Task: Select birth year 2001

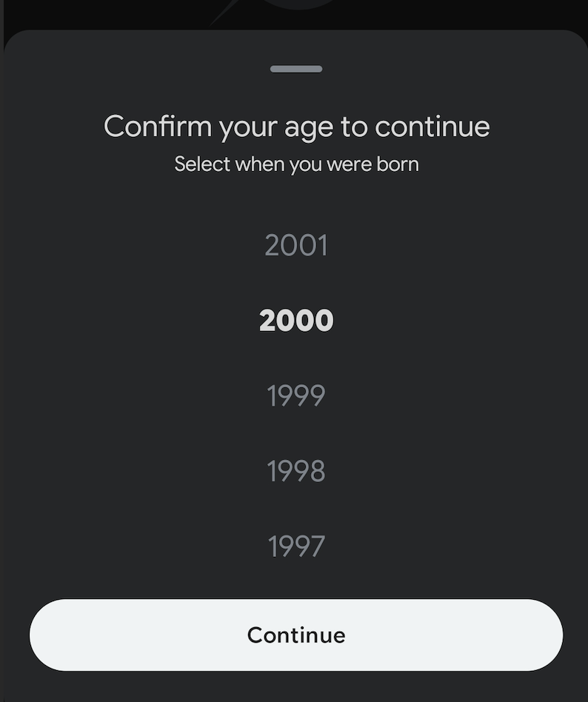Action: pos(296,245)
